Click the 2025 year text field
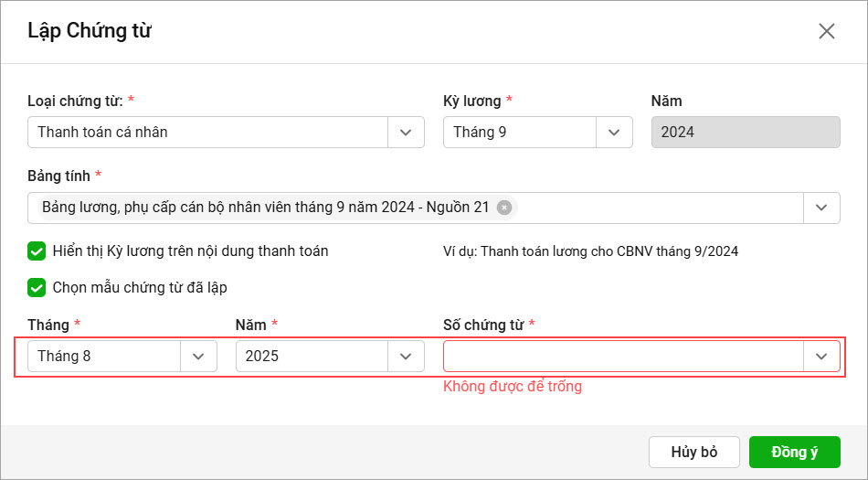 pyautogui.click(x=312, y=356)
